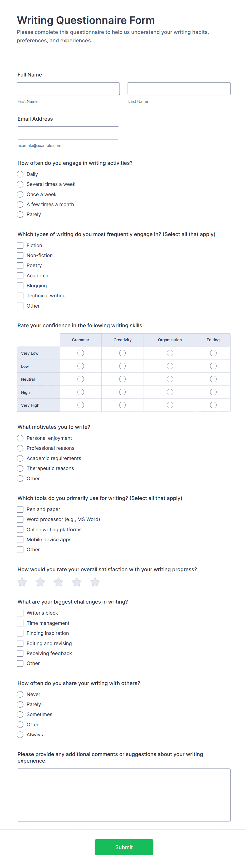Click inside the additional comments textarea
The height and width of the screenshot is (868, 245).
(x=124, y=795)
